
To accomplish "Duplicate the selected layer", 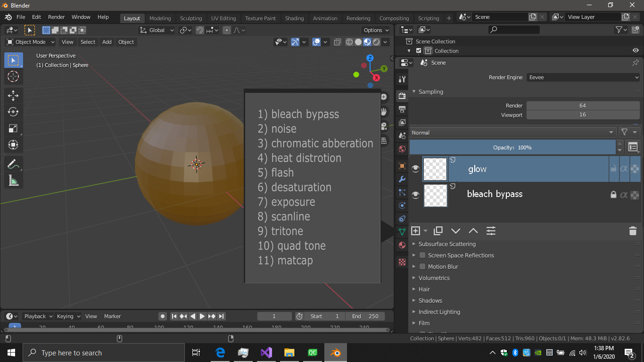I will [438, 231].
